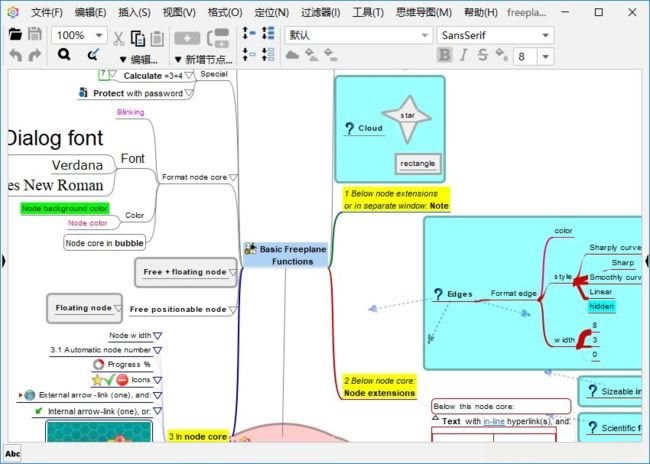Click the fold one level icon
The image size is (650, 464).
(249, 54)
